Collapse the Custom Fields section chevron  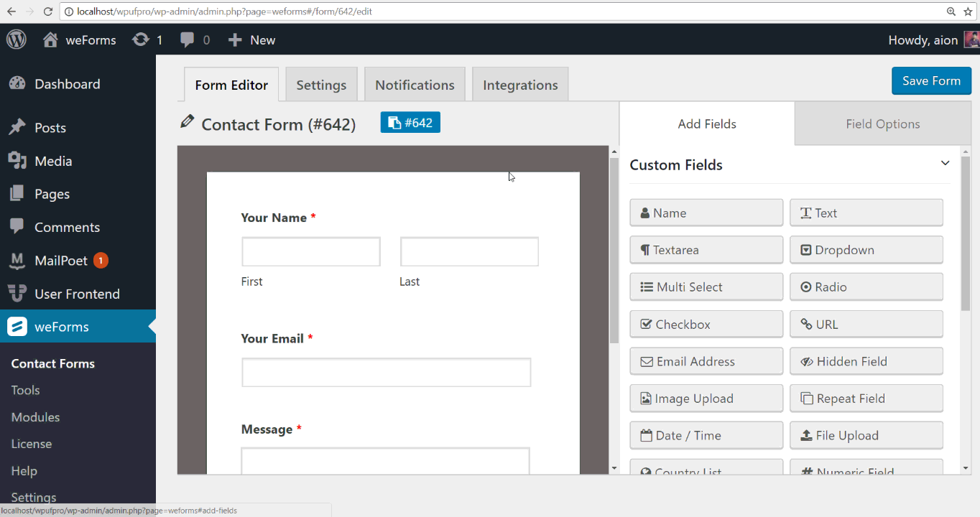coord(945,163)
